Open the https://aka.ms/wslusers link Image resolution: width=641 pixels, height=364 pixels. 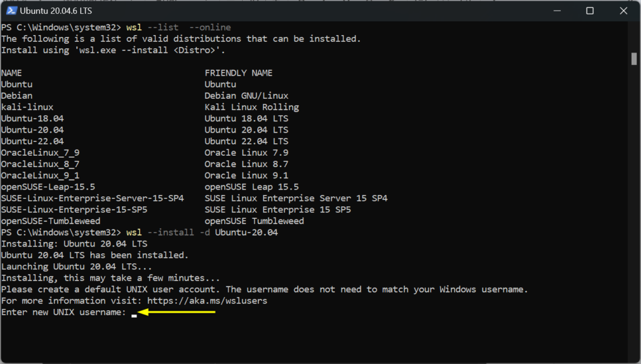point(207,300)
